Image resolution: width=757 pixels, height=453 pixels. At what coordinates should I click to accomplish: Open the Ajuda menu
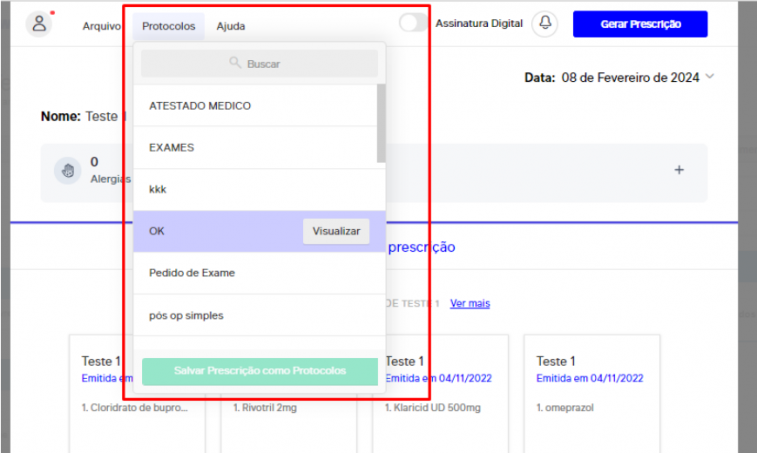[230, 26]
